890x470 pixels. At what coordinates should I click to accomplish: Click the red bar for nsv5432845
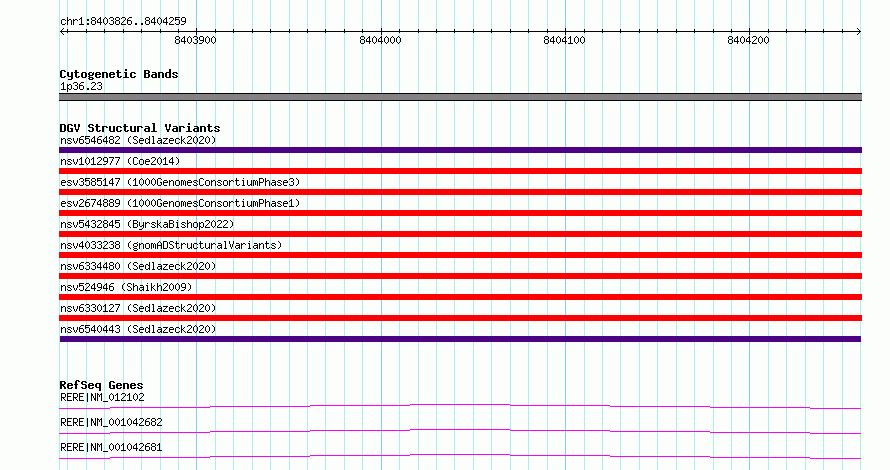(460, 234)
